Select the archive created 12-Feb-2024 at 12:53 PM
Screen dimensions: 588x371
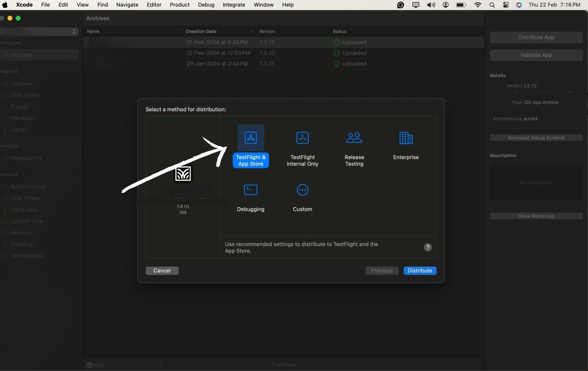coord(284,53)
